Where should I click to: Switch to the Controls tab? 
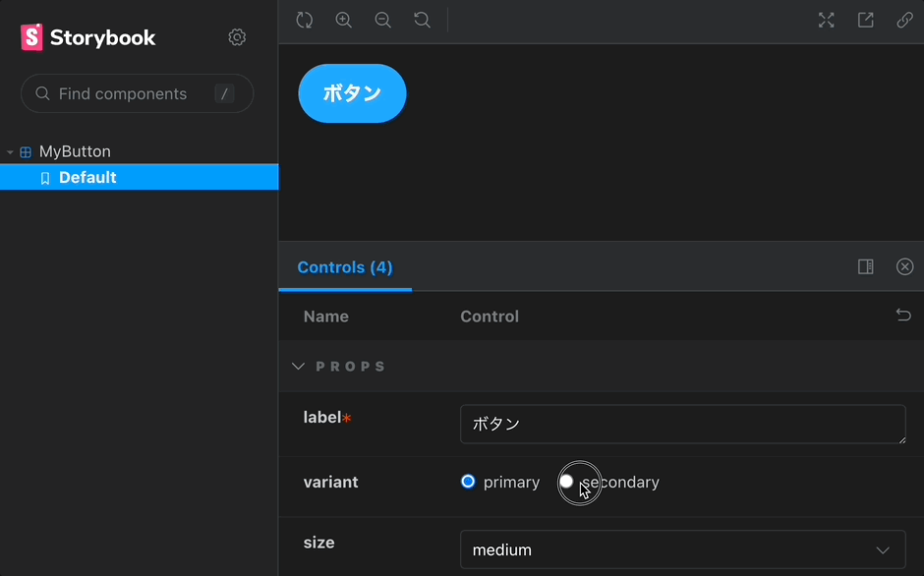345,266
